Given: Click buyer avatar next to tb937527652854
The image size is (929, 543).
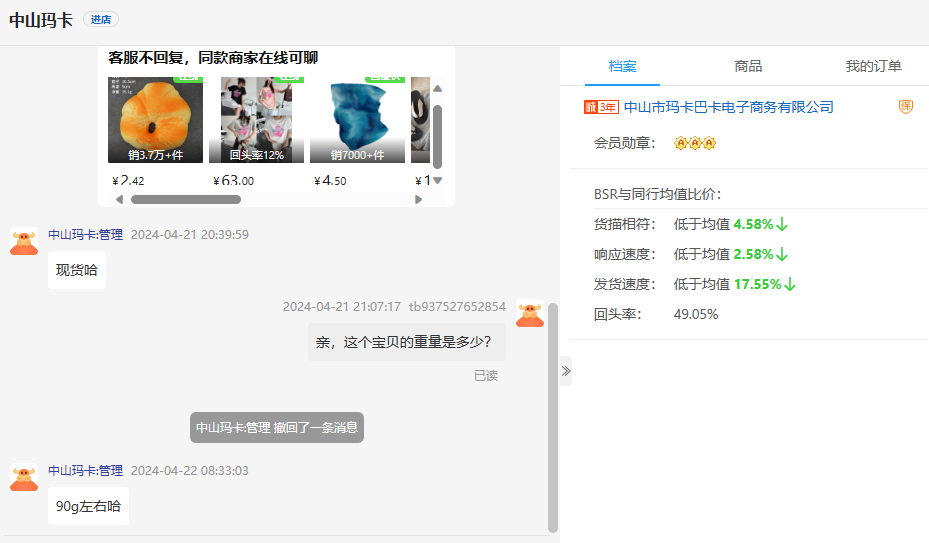Looking at the screenshot, I should pos(530,314).
